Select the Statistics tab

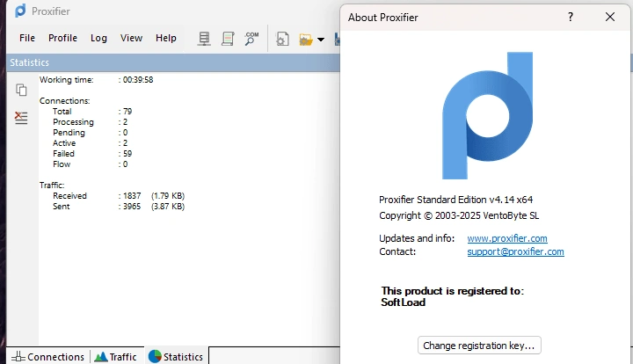[176, 357]
